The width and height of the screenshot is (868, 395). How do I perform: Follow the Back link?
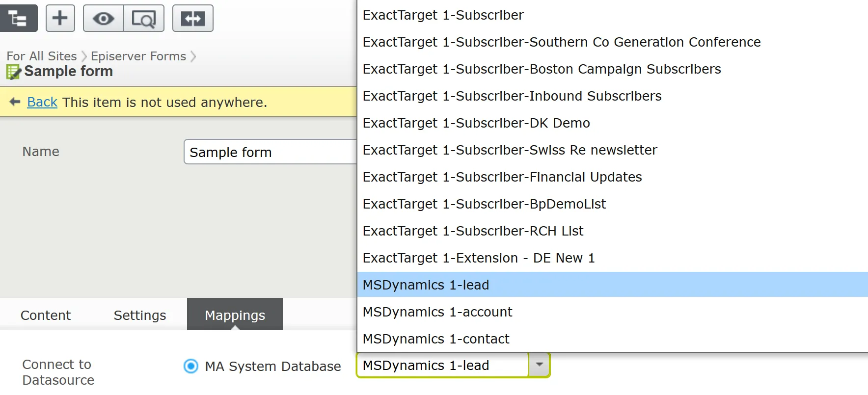pos(42,102)
